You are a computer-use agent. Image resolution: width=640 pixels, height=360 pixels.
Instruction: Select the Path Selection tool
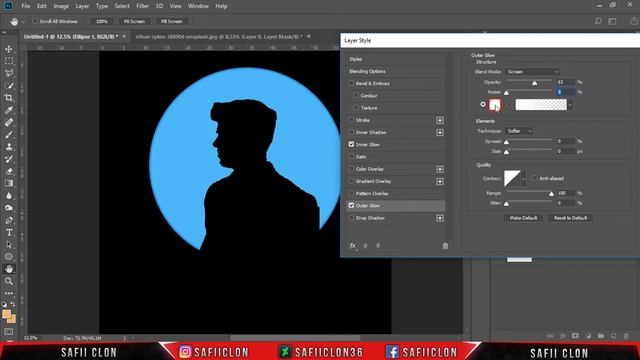[9, 245]
